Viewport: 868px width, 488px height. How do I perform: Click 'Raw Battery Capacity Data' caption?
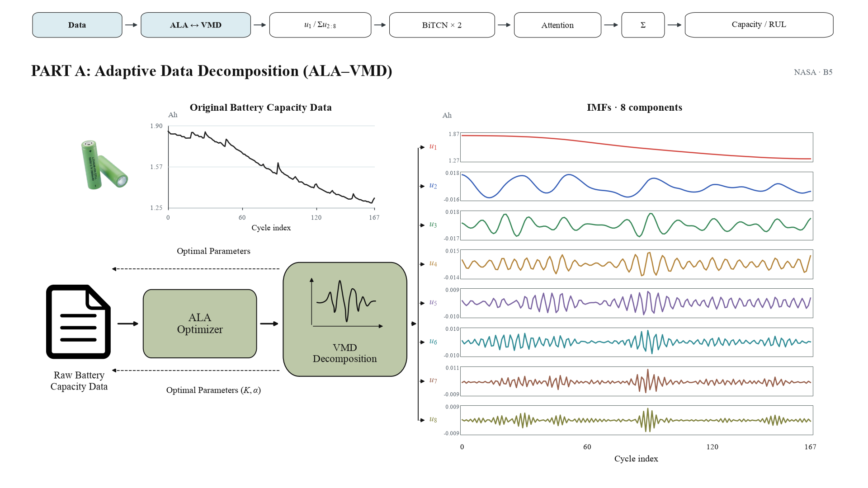79,381
